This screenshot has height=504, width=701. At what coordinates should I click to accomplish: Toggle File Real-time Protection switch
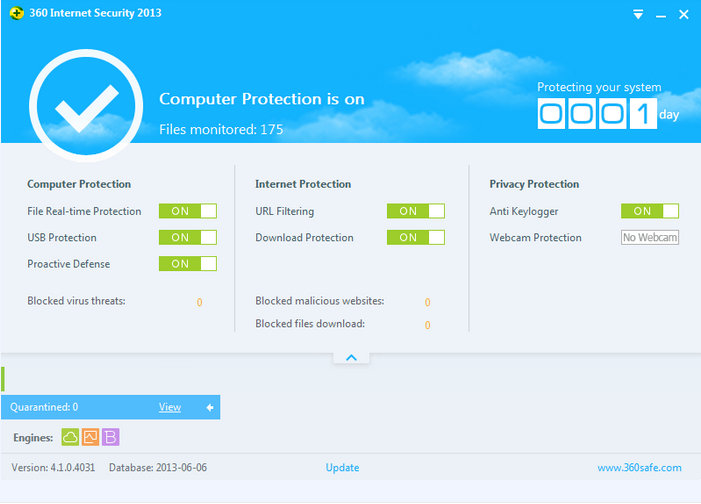pyautogui.click(x=188, y=211)
